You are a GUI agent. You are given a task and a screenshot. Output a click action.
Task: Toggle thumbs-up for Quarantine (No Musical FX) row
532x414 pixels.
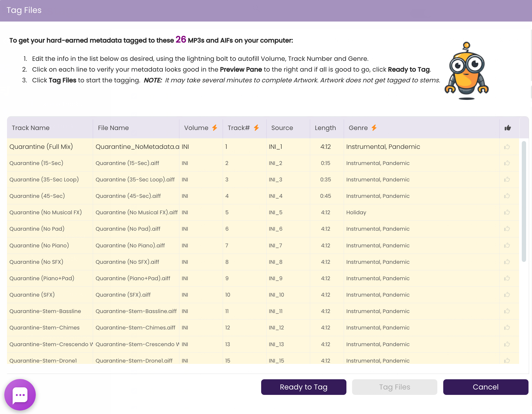click(507, 212)
